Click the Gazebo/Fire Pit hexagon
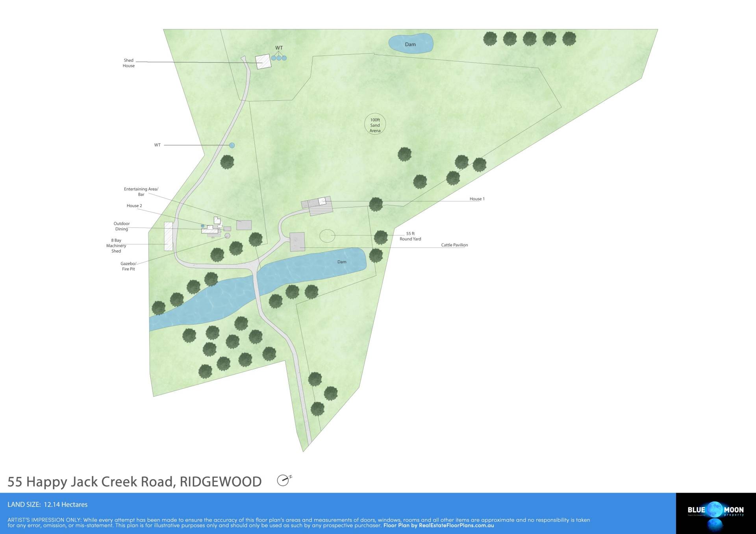Viewport: 756px width, 534px height. click(227, 236)
